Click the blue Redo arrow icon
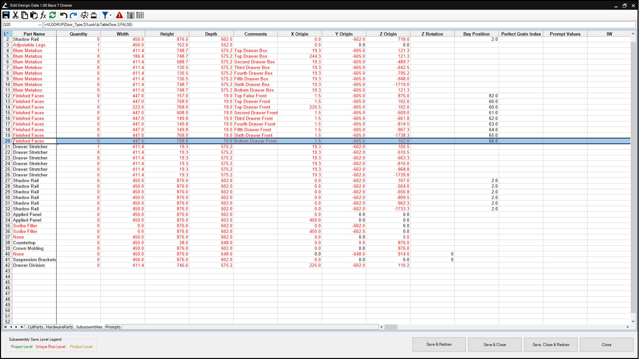This screenshot has width=644, height=359. [73, 15]
